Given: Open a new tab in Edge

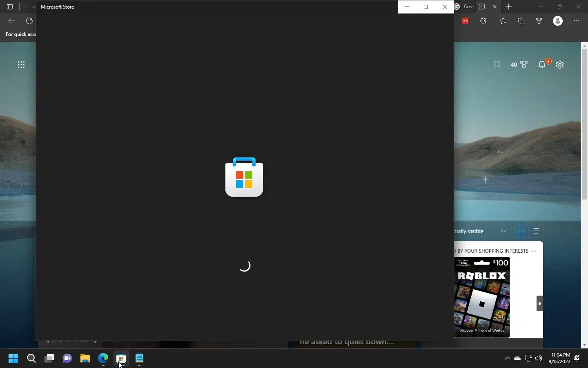Looking at the screenshot, I should [508, 7].
